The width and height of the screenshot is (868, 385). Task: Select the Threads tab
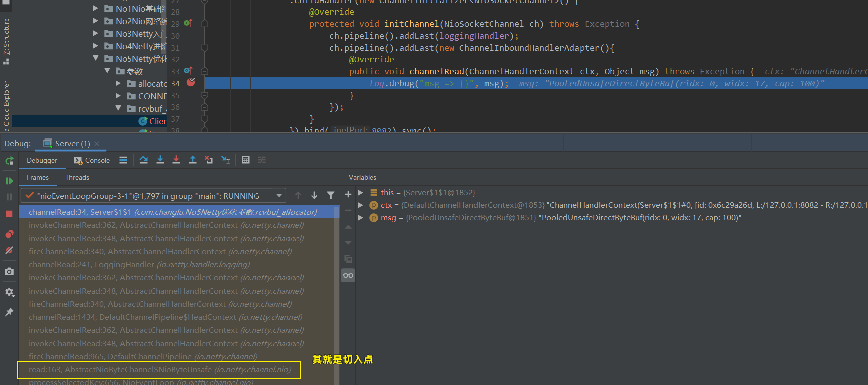click(77, 178)
